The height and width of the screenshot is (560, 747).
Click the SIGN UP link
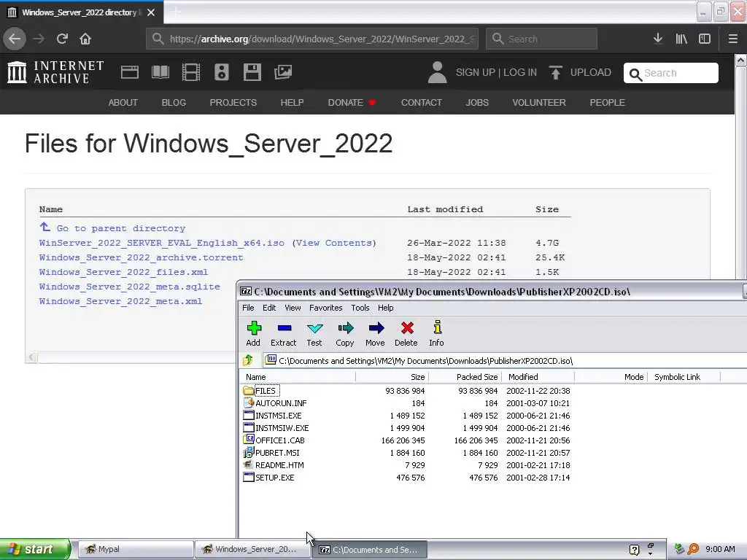[x=476, y=72]
